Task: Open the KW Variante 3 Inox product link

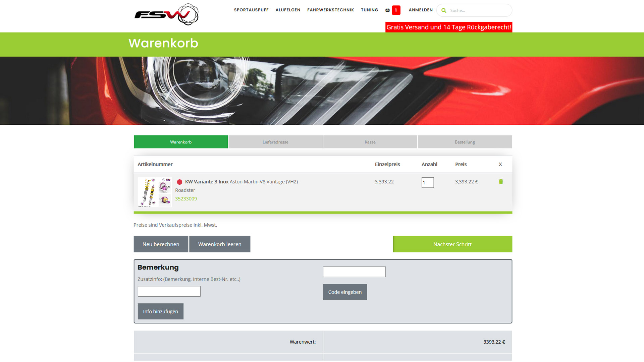Action: tap(207, 182)
